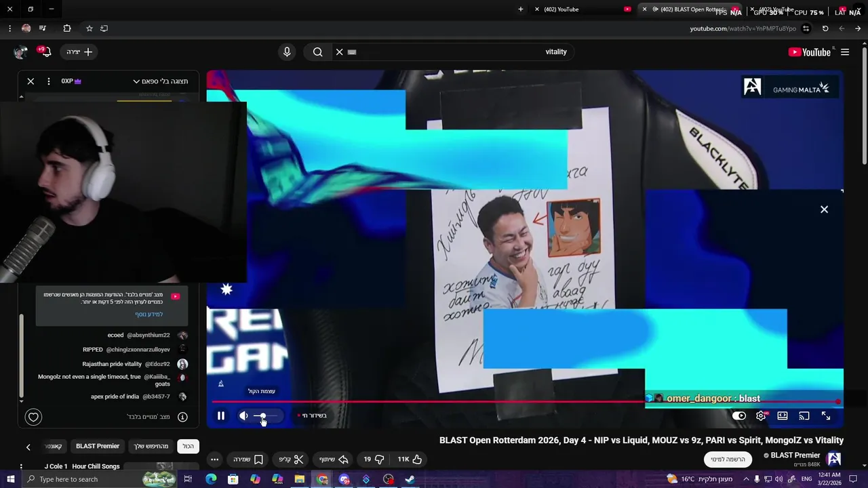Click chat message 'apex pride of india'

click(139, 396)
